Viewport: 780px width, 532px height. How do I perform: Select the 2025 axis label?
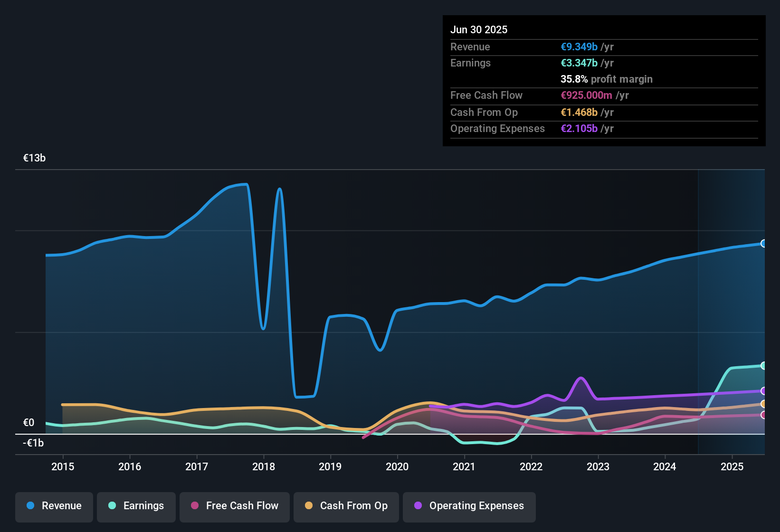[x=732, y=467]
